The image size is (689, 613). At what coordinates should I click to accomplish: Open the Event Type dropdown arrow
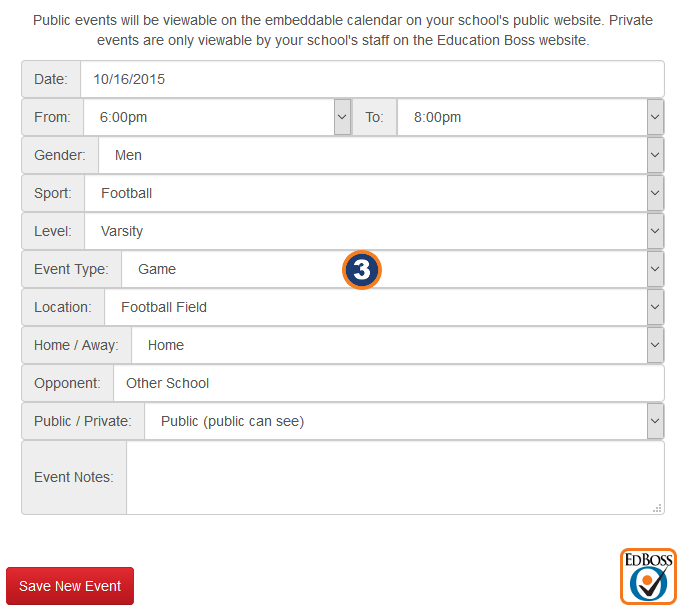[655, 269]
